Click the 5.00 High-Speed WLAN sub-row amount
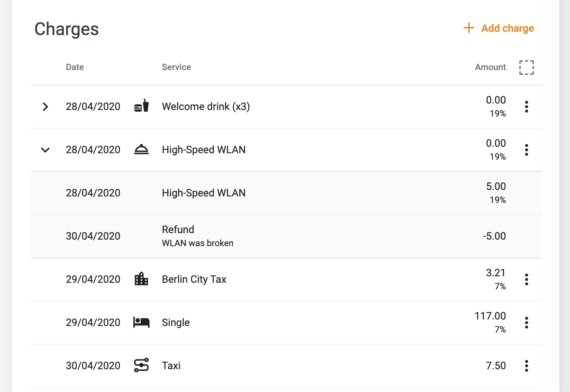The height and width of the screenshot is (392, 570). (x=496, y=186)
